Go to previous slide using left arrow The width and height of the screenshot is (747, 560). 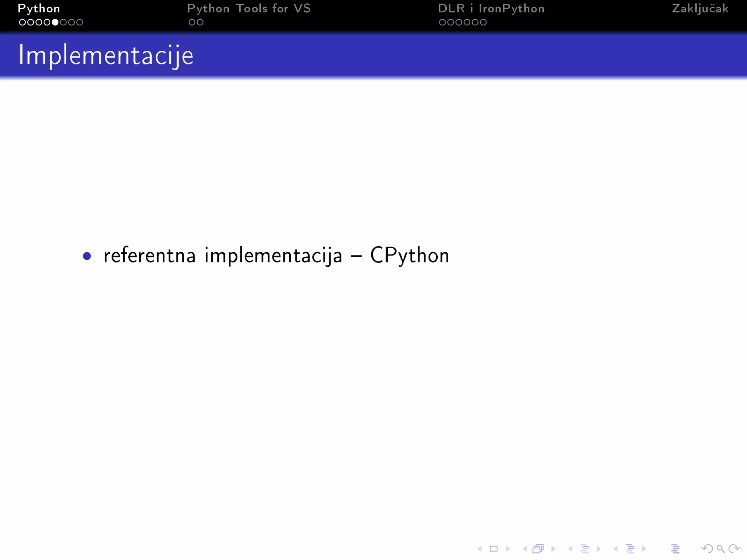[x=480, y=549]
